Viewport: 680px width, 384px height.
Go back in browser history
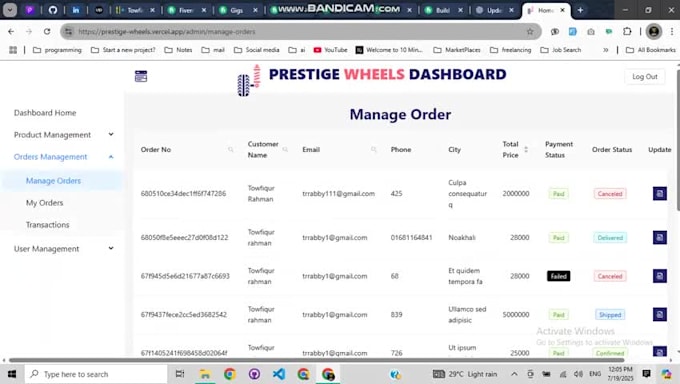coord(11,32)
